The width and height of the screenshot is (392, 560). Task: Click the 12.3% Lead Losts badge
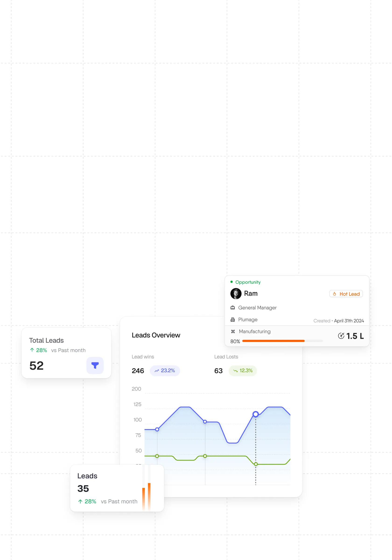[x=242, y=371]
